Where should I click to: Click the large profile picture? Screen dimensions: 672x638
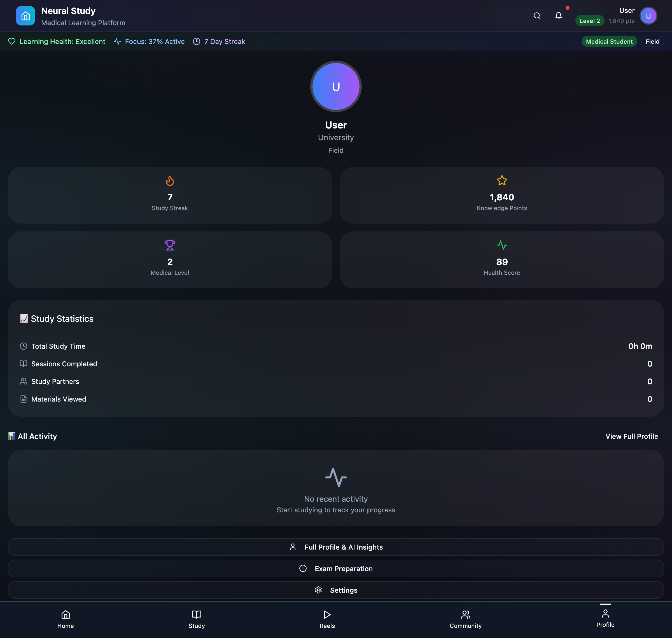336,87
